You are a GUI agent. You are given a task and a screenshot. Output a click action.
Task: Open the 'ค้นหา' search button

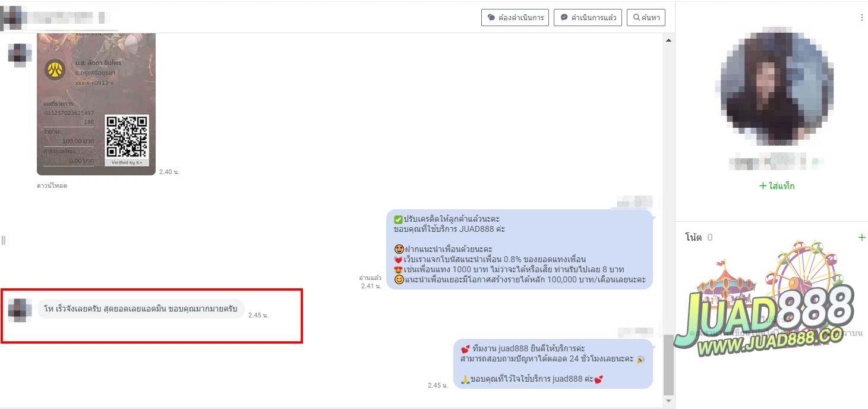tap(646, 18)
